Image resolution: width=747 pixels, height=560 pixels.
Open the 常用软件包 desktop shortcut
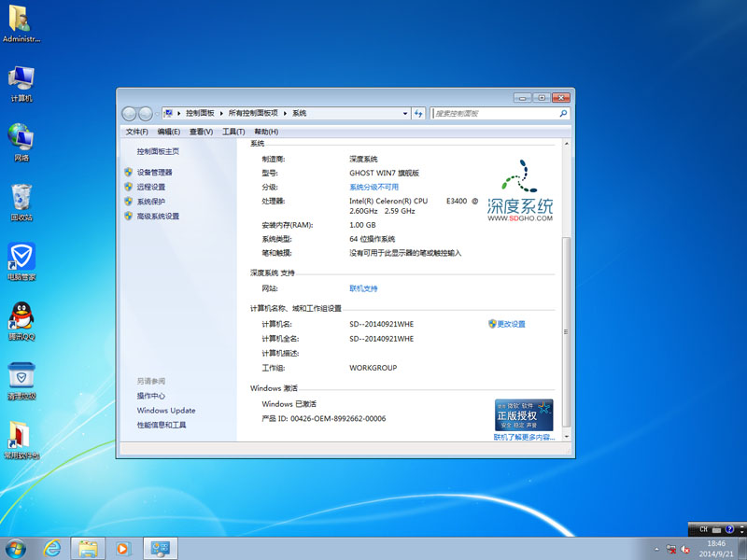pyautogui.click(x=21, y=441)
